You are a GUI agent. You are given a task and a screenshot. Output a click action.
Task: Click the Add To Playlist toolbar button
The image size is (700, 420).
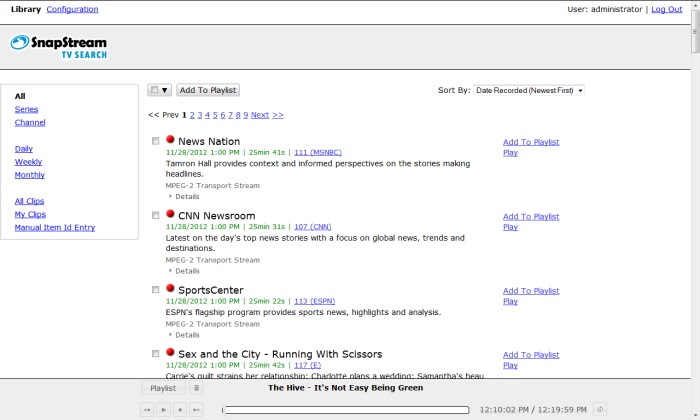coord(208,90)
